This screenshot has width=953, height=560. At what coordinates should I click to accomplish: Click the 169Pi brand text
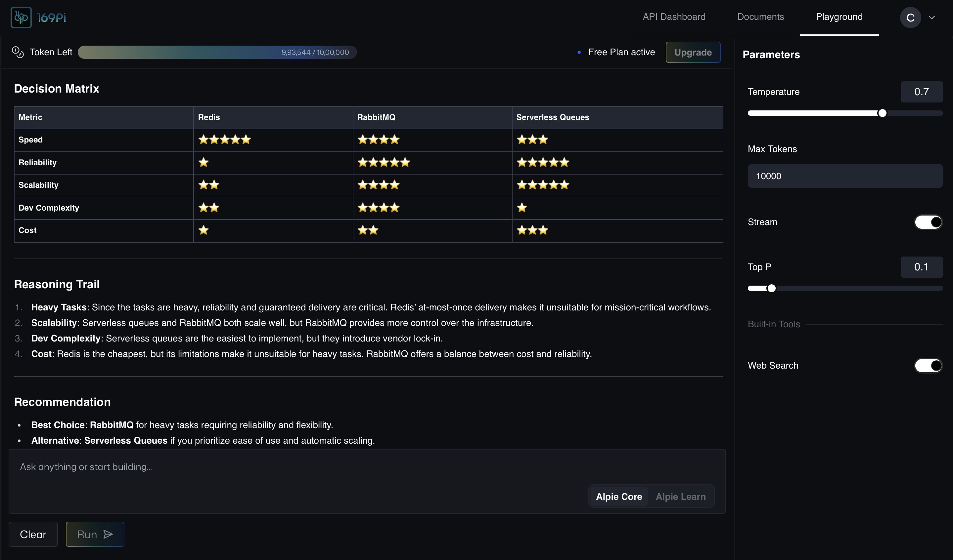52,18
